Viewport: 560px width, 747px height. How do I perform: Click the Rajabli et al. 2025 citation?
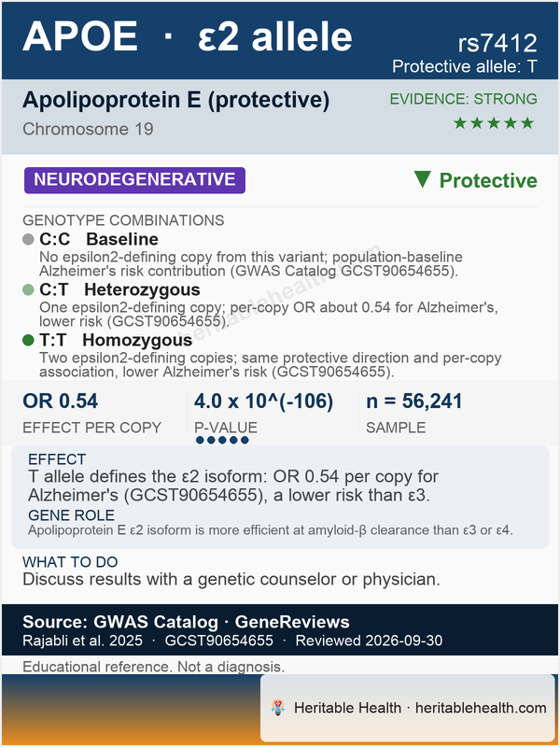[82, 641]
